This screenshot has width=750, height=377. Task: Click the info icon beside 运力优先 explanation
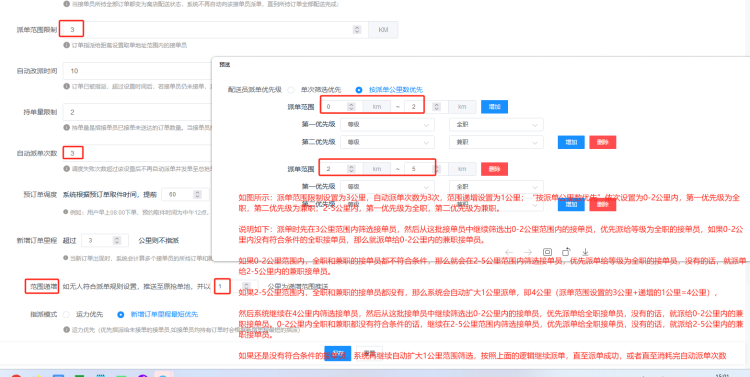point(66,330)
